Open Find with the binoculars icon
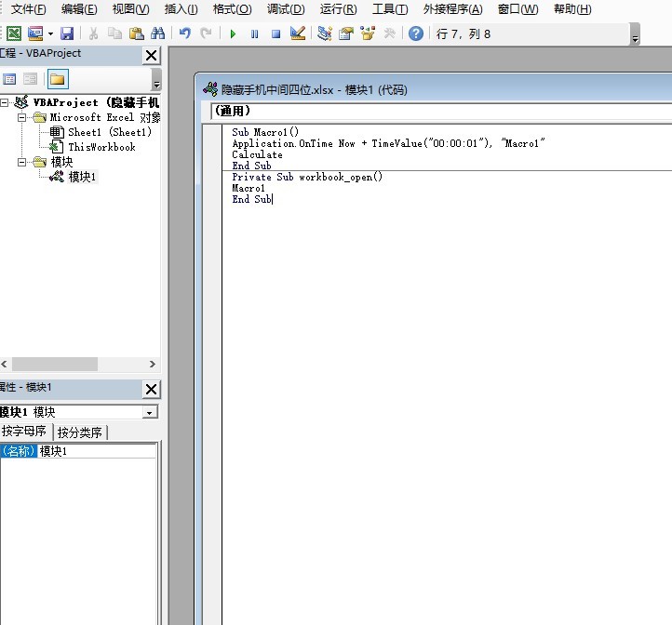Image resolution: width=672 pixels, height=625 pixels. [x=157, y=33]
